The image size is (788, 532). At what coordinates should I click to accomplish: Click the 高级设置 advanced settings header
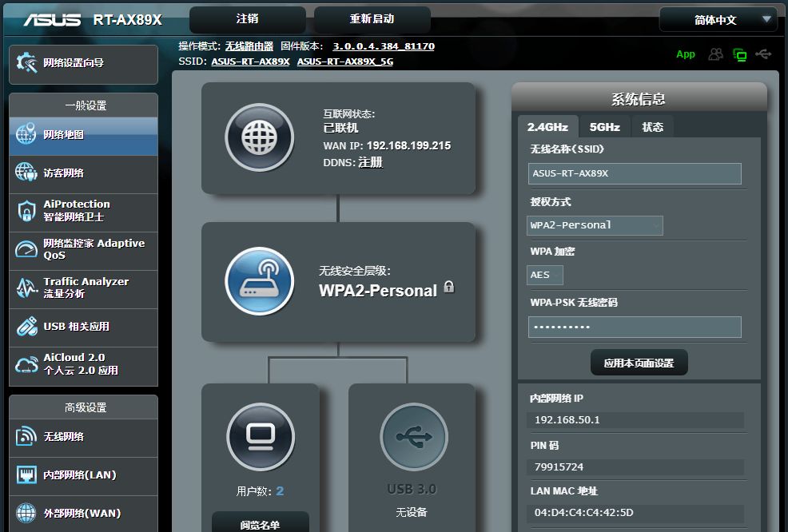[86, 407]
